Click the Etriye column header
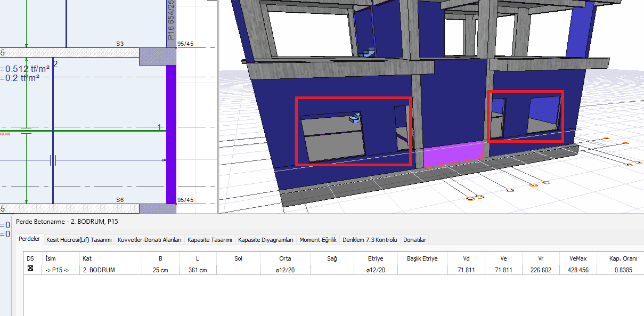644x316 pixels. point(376,258)
